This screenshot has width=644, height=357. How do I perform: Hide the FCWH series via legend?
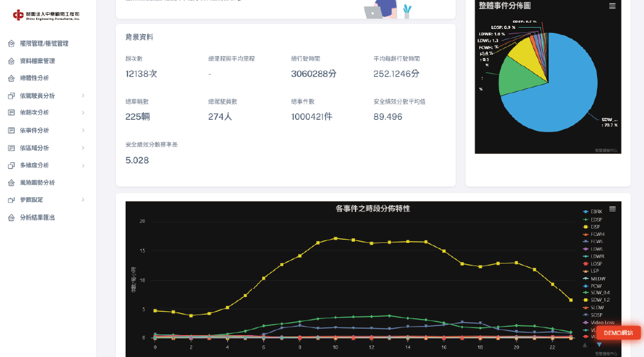[594, 234]
